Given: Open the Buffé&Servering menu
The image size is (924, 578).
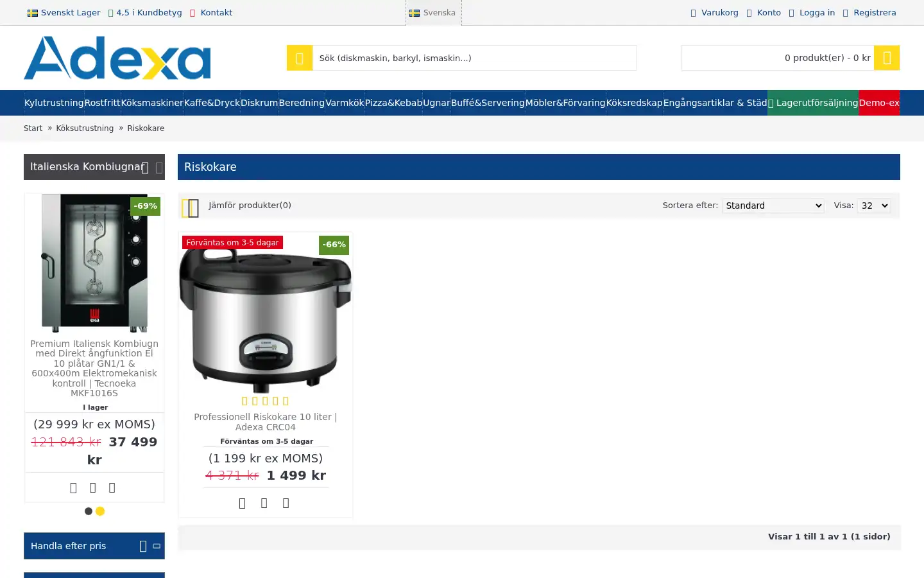Looking at the screenshot, I should click(x=488, y=103).
